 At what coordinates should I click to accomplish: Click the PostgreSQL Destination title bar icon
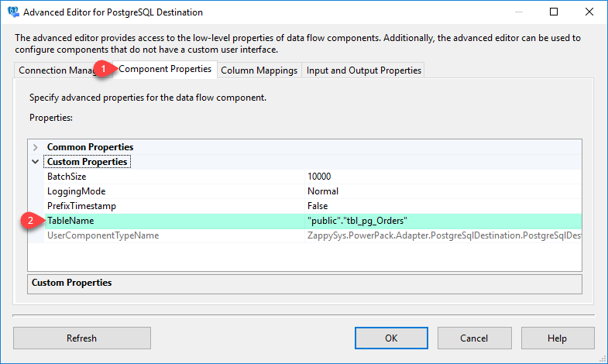pyautogui.click(x=12, y=12)
